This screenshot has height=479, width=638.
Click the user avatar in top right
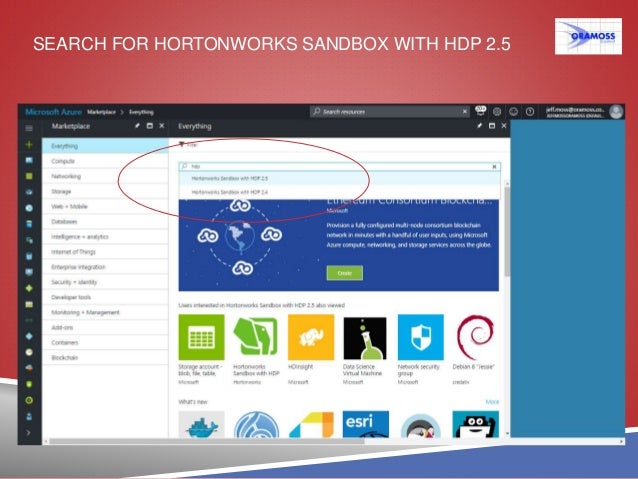616,111
